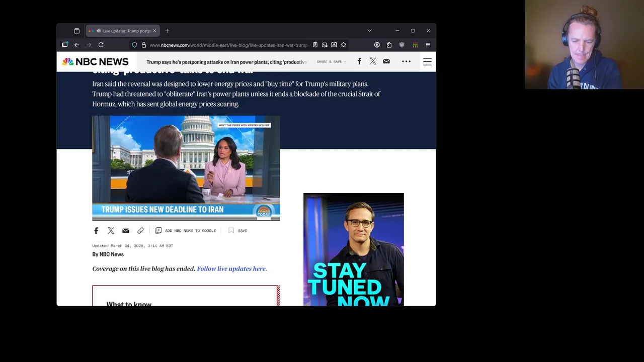Open uBlock Origin shield extension
The width and height of the screenshot is (644, 362).
pyautogui.click(x=401, y=45)
